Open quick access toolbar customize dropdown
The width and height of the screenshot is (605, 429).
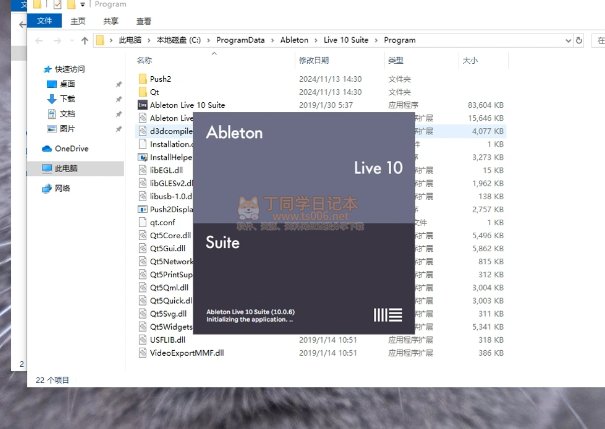83,5
